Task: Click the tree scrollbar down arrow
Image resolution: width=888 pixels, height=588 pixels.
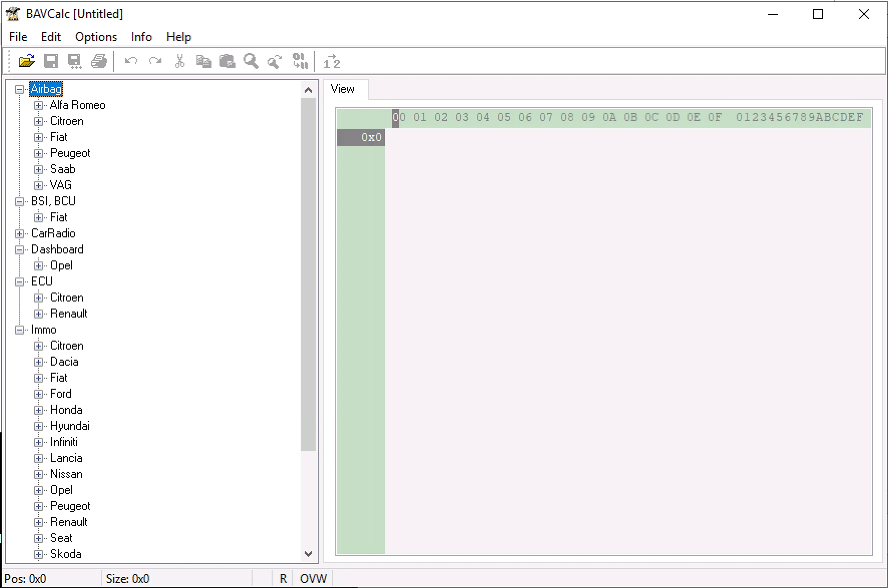Action: click(x=308, y=554)
